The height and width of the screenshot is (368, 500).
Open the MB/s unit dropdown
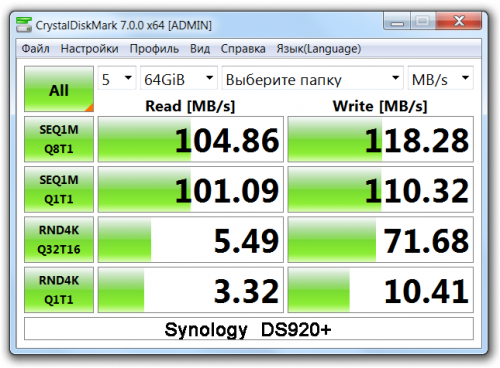(440, 78)
